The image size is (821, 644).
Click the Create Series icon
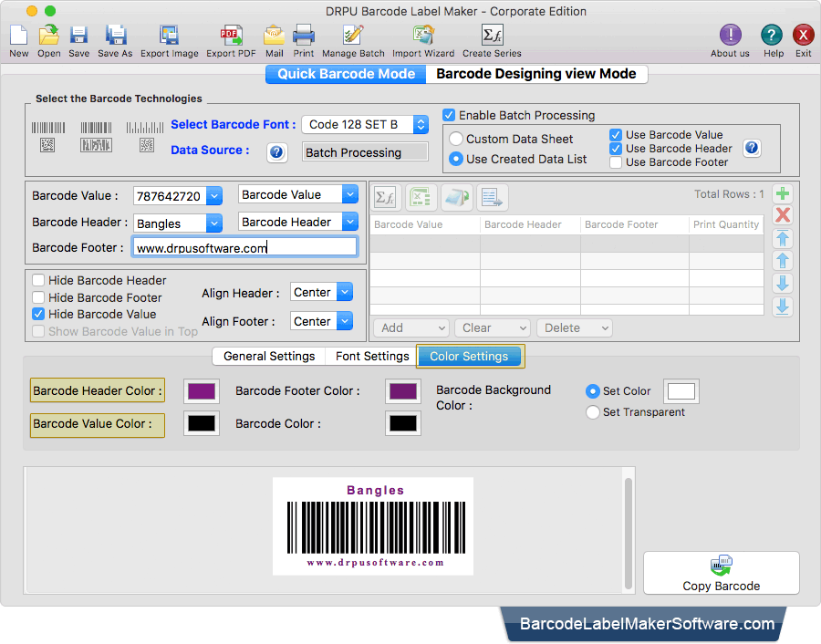(x=492, y=36)
